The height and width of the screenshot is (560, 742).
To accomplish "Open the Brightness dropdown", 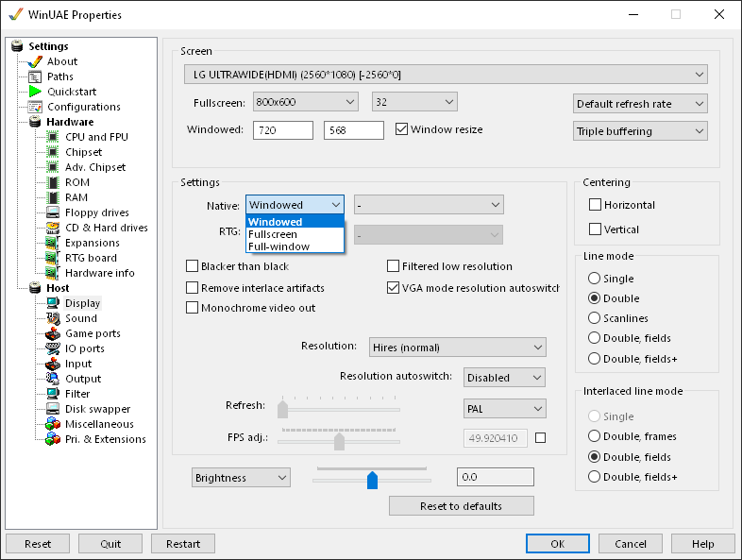I will click(241, 478).
